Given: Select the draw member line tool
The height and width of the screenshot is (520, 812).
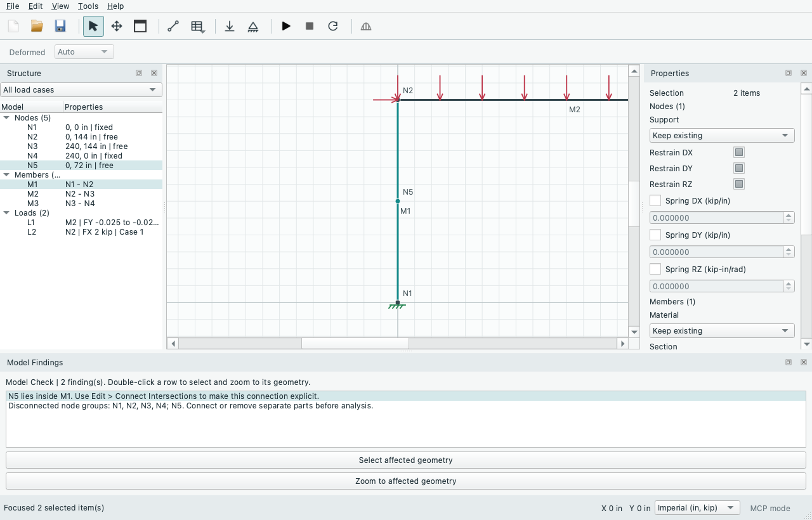Looking at the screenshot, I should [x=173, y=26].
